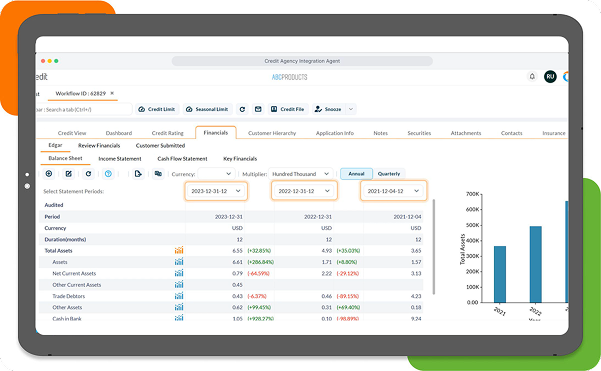Click the (+286.84%) Assets change value
This screenshot has height=371, width=601.
pos(261,262)
